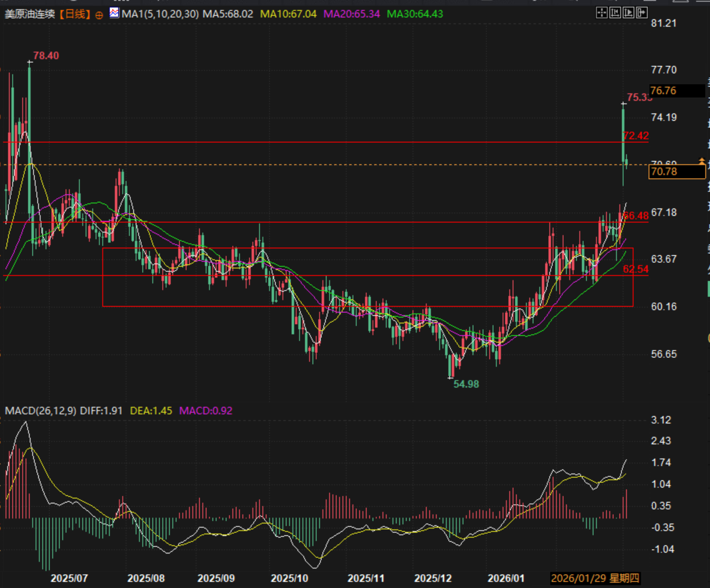
Task: Select the 【日线】 daily period label
Action: click(x=74, y=14)
